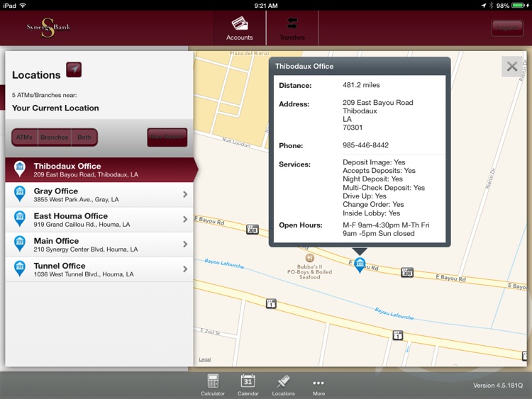532x399 pixels.
Task: Tap the Bluetooth icon in status bar
Action: [x=491, y=6]
